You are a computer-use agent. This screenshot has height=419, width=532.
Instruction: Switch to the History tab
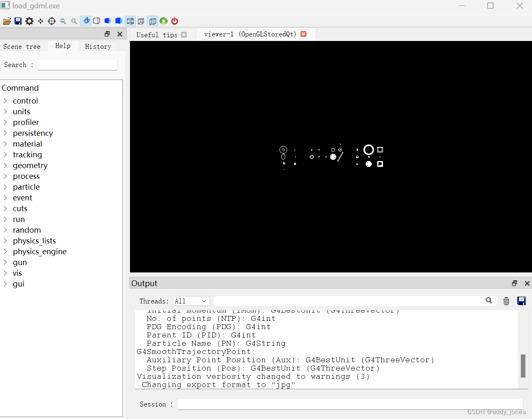(x=98, y=46)
